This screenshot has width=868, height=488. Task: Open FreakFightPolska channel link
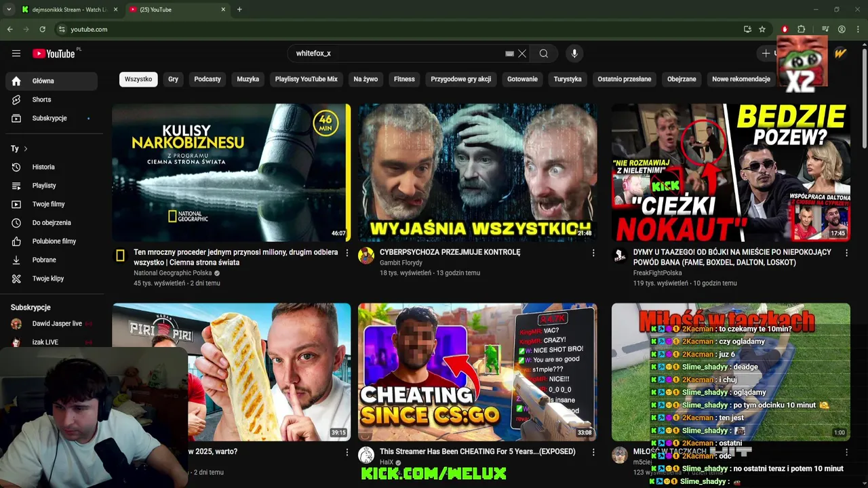[x=658, y=273]
